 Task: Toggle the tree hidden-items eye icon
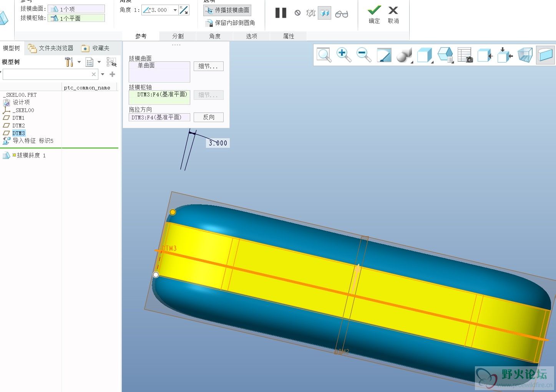click(111, 62)
